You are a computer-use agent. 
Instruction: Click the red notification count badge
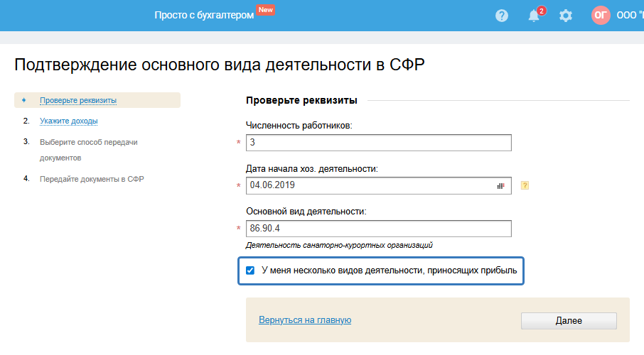click(x=542, y=11)
